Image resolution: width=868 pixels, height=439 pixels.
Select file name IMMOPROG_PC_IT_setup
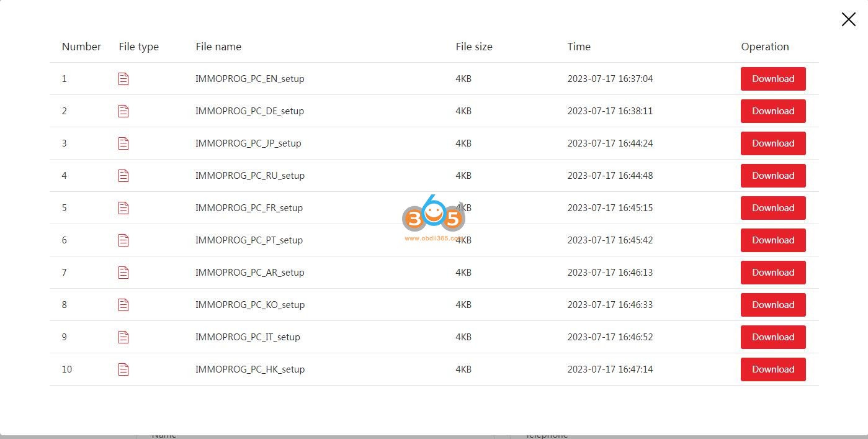click(248, 337)
